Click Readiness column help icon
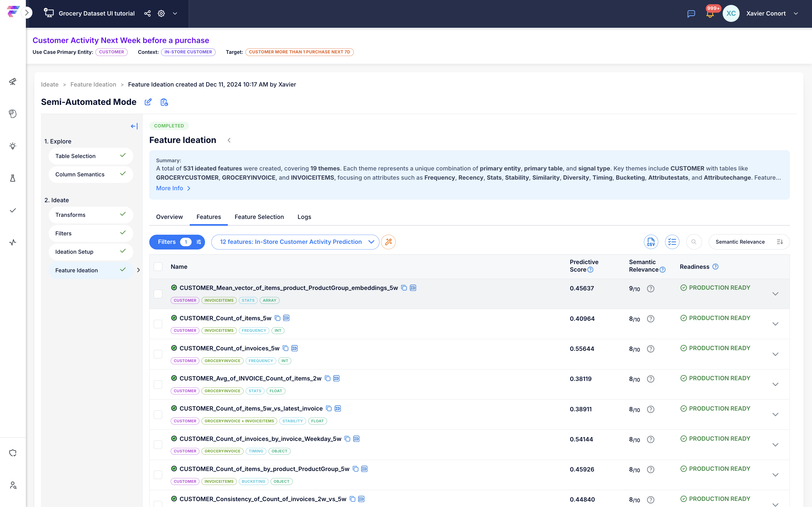Screen dimensions: 812x507 pyautogui.click(x=715, y=267)
